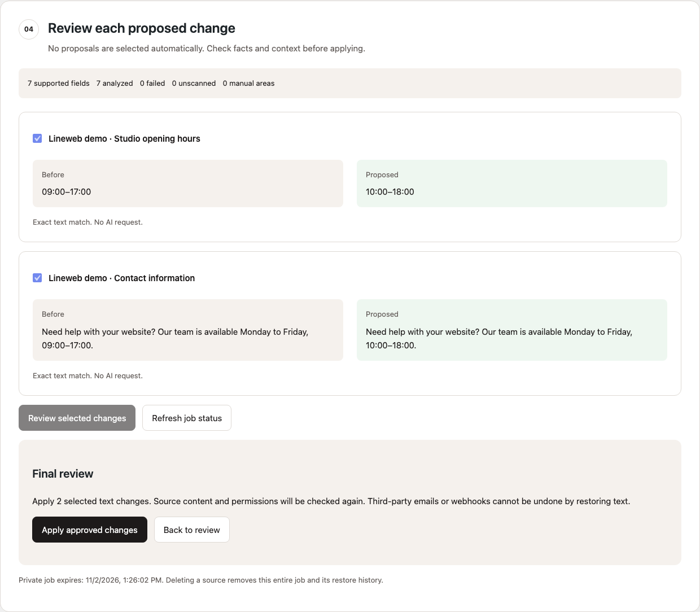Go back to review
700x612 pixels.
coord(192,530)
